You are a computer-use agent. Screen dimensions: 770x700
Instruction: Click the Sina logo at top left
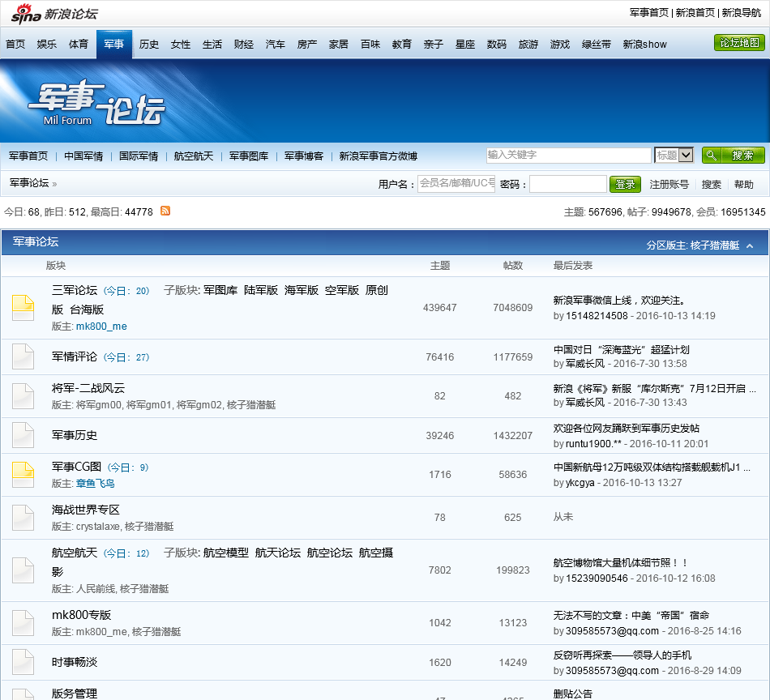[26, 13]
